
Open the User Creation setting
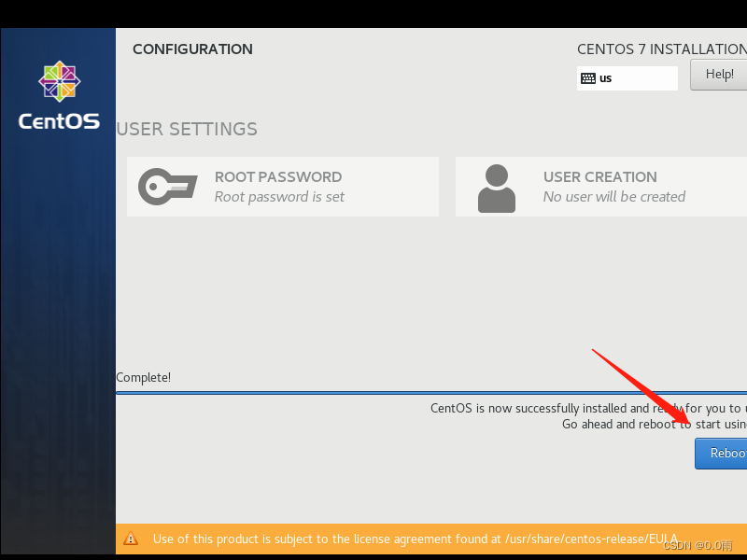[x=601, y=187]
